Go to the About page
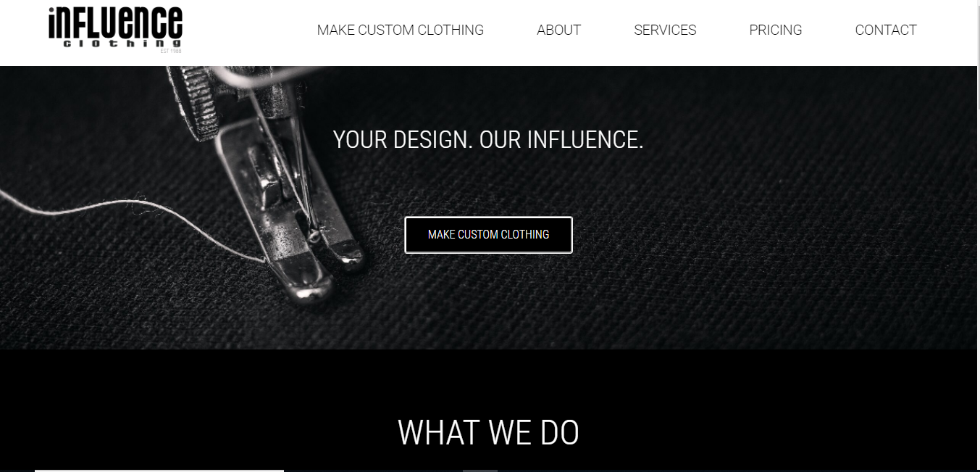 tap(558, 30)
